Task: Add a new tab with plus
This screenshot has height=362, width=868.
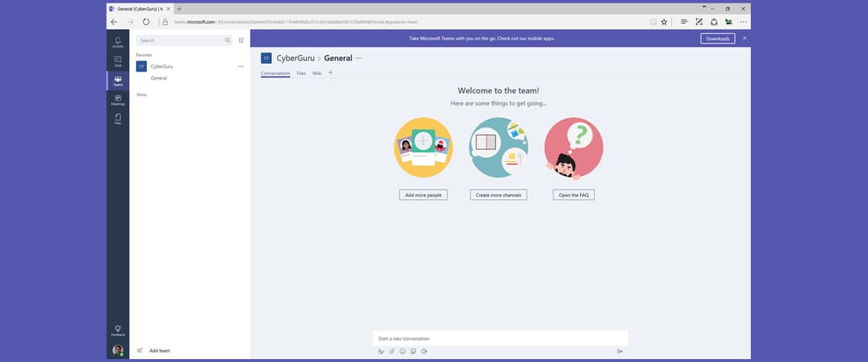Action: coord(331,72)
